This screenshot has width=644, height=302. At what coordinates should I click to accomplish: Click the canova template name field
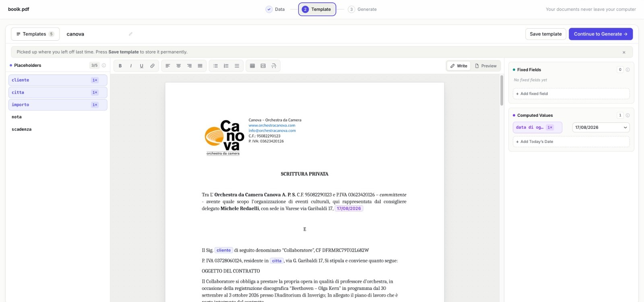coord(96,34)
